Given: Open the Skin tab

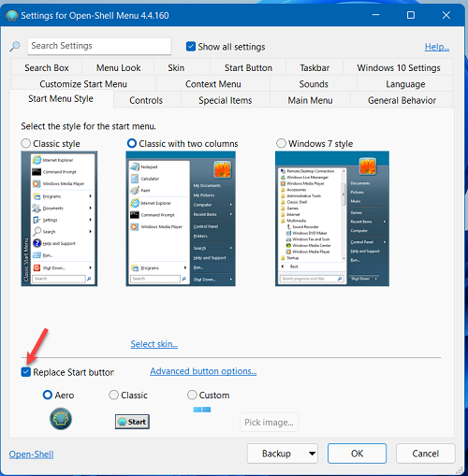Looking at the screenshot, I should 176,67.
